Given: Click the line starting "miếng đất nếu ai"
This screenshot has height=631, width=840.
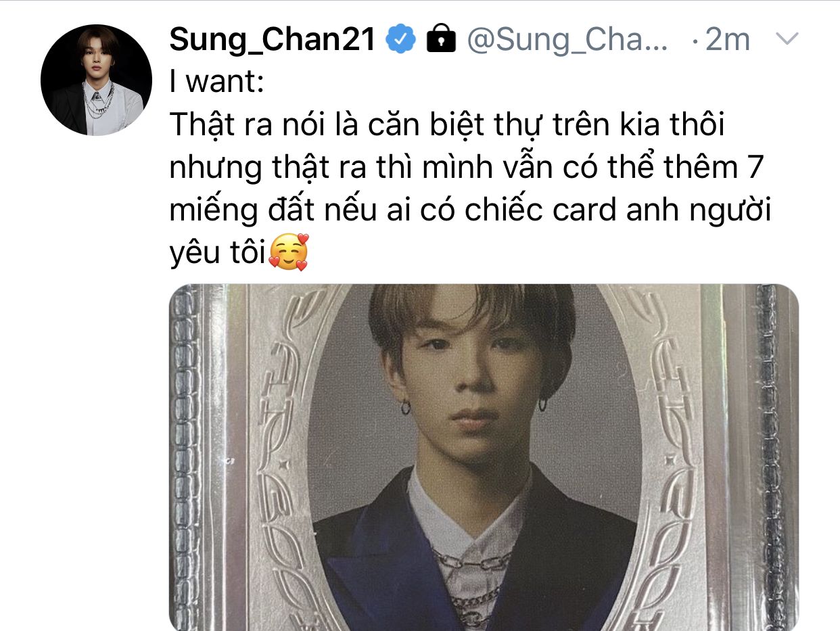Looking at the screenshot, I should point(470,211).
